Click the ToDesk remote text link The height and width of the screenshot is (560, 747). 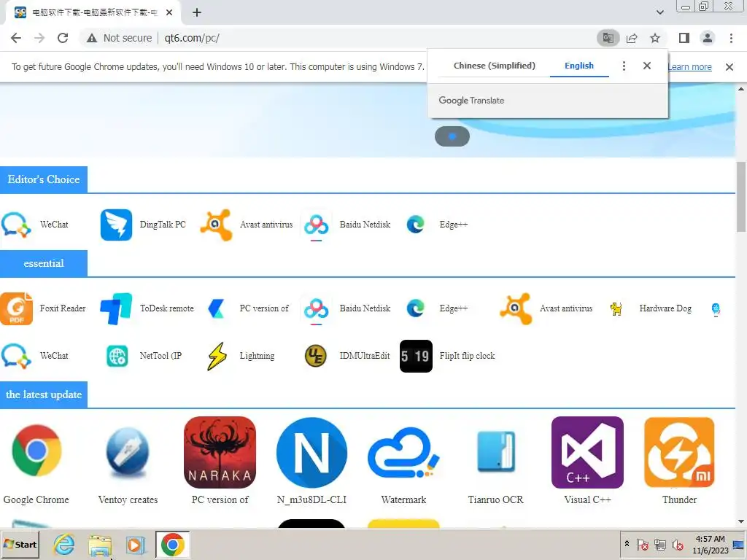167,308
